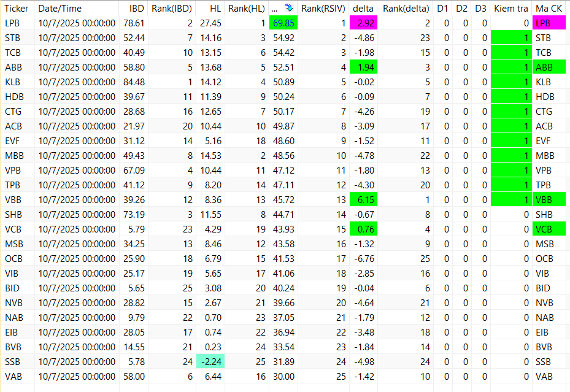Click the RSIV value 30.00
Screen dimensions: 570x392
click(x=284, y=377)
